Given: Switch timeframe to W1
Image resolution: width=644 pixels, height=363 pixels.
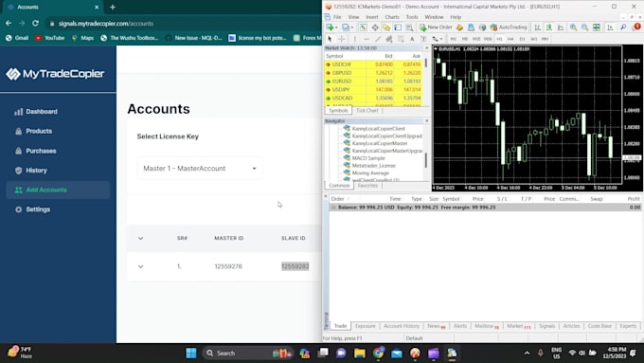Looking at the screenshot, I should pyautogui.click(x=533, y=39).
